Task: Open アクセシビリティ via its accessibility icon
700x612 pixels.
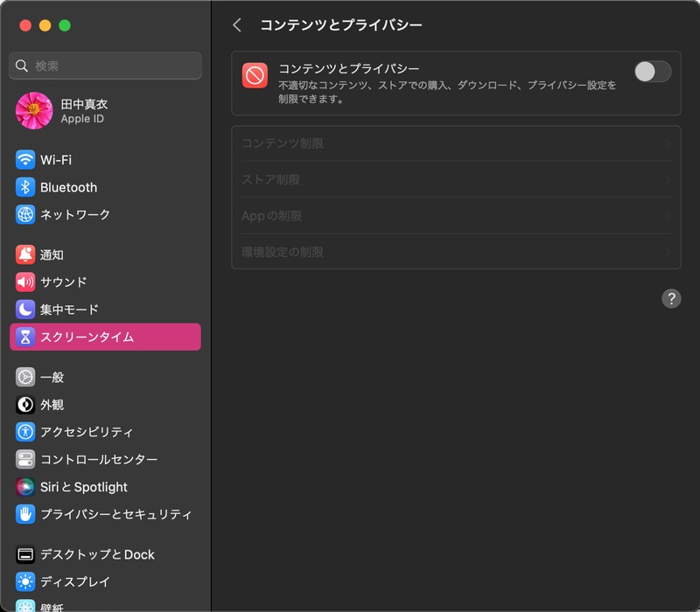Action: click(x=27, y=431)
